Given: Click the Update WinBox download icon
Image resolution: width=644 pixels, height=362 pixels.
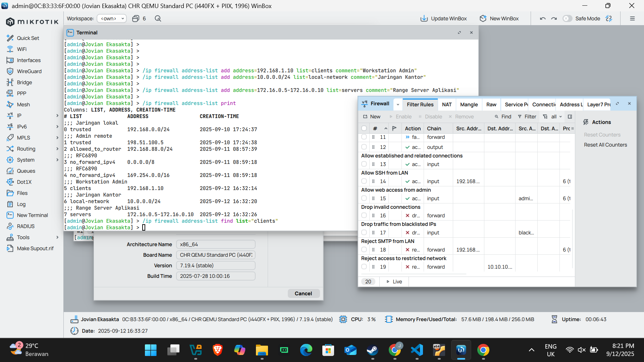Looking at the screenshot, I should point(424,18).
